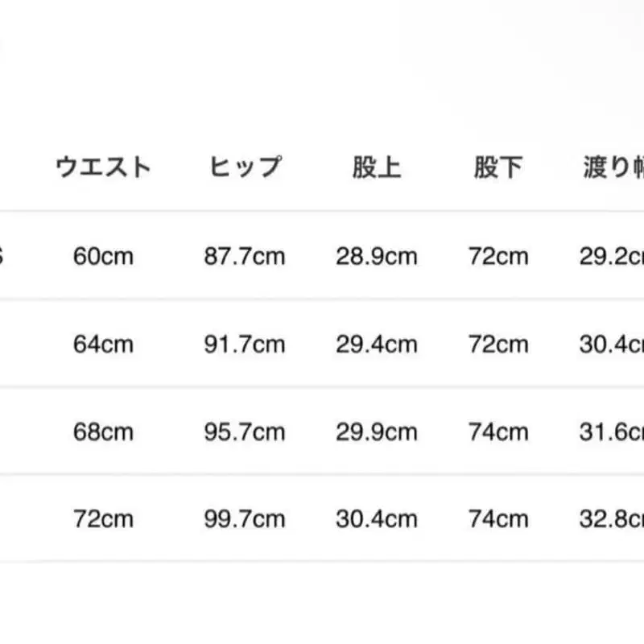
Task: Click the 29.2cm thigh width cell
Action: [x=612, y=257]
